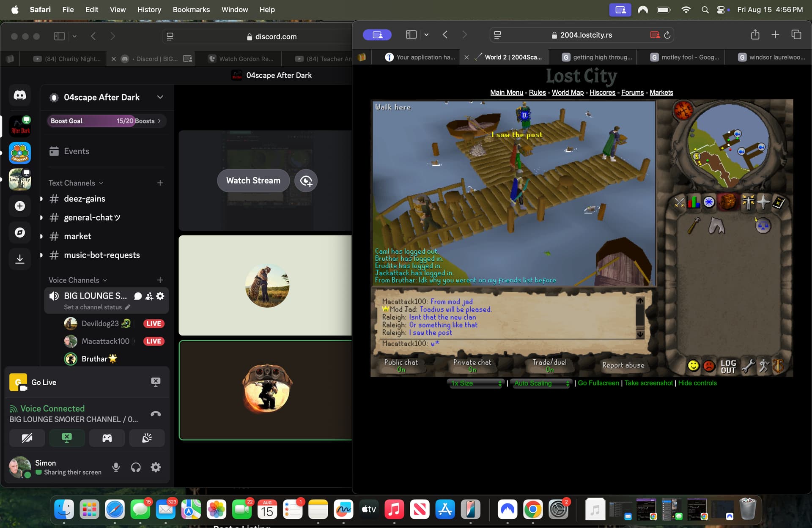Open the Auto Scaling dropdown

point(541,383)
